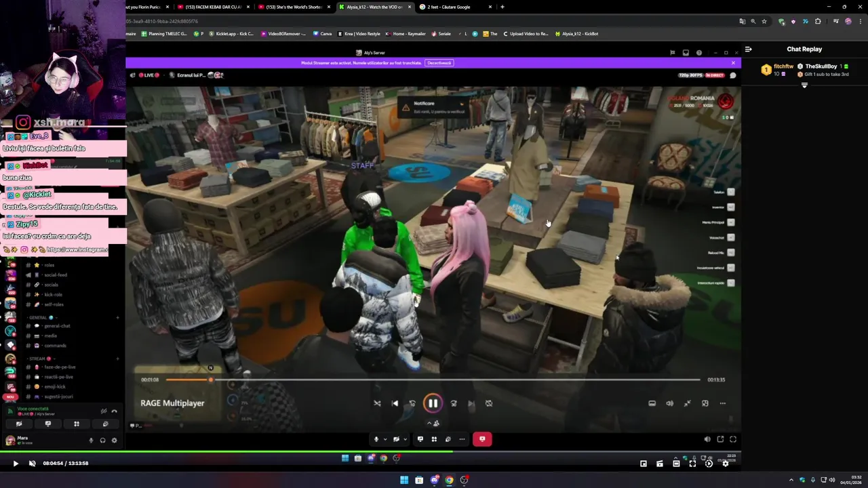Toggle Discord call microphone button
The image size is (868, 488).
pyautogui.click(x=376, y=439)
